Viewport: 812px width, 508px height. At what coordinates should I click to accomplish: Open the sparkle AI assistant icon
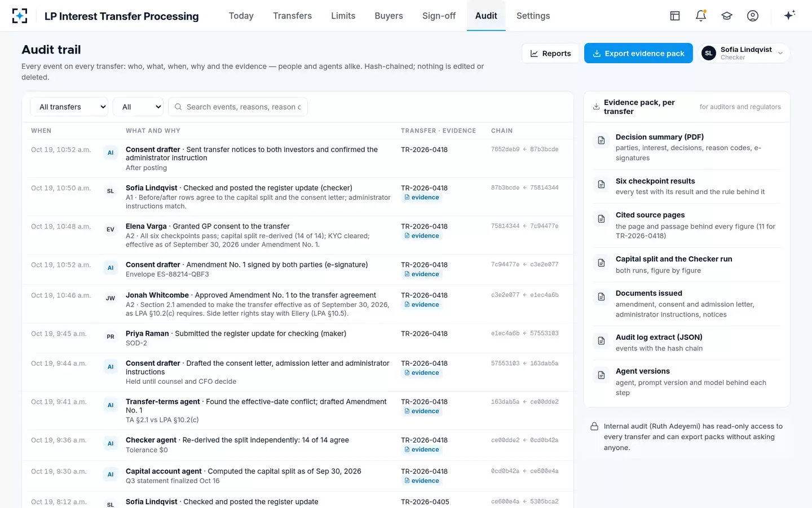789,15
